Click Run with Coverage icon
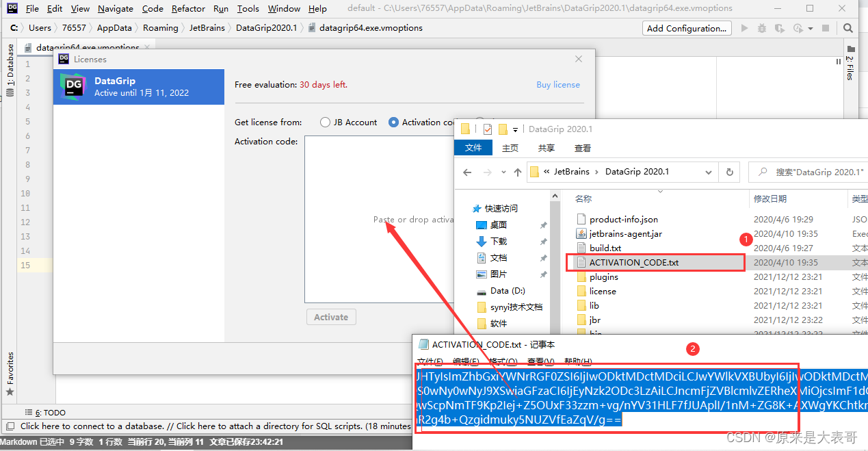Viewport: 868px width, 451px height. [780, 28]
